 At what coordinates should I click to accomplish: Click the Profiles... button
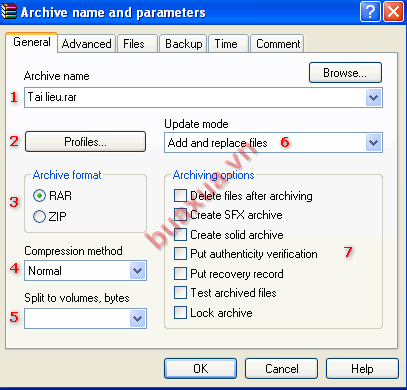coord(85,142)
